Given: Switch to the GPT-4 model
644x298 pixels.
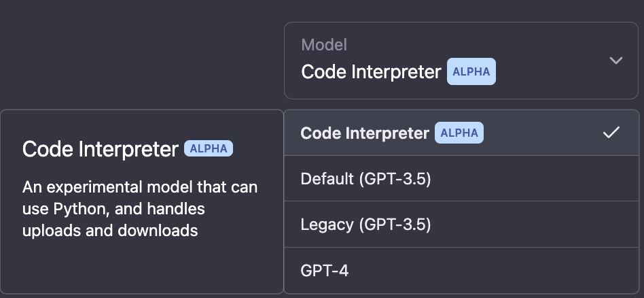Looking at the screenshot, I should 325,271.
